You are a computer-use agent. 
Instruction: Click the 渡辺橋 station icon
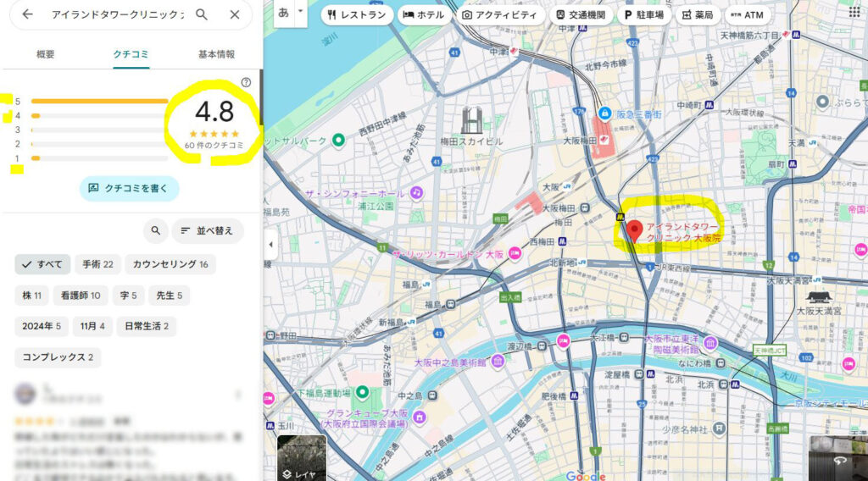(x=542, y=346)
